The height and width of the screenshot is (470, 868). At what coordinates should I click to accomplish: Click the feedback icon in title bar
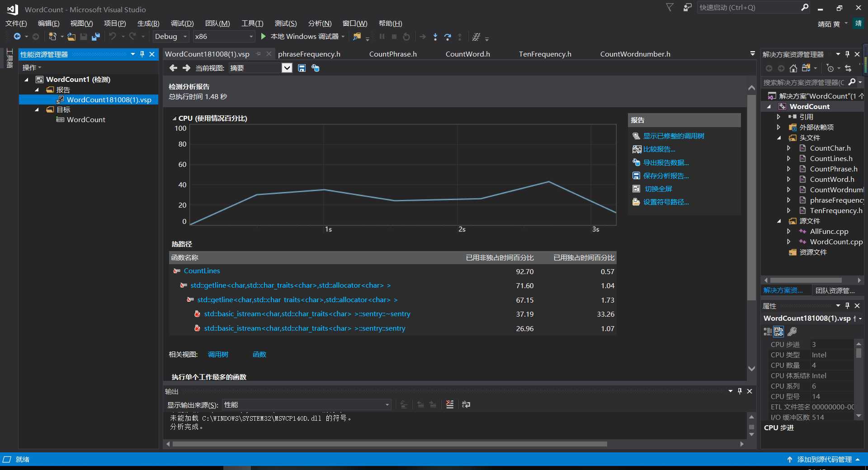(687, 7)
